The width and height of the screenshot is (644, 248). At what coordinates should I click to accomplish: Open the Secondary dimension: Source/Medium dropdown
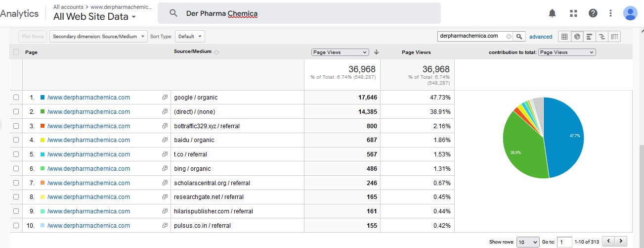pyautogui.click(x=98, y=37)
